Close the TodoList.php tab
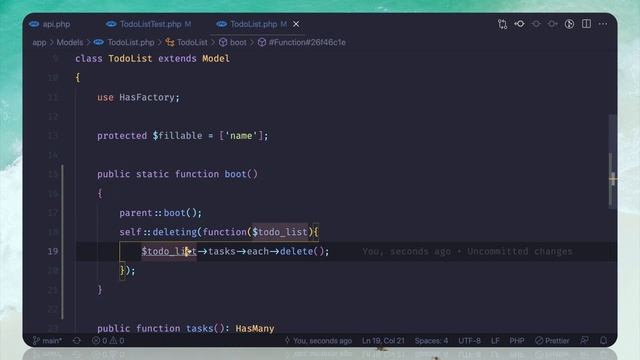The image size is (640, 360). point(296,24)
